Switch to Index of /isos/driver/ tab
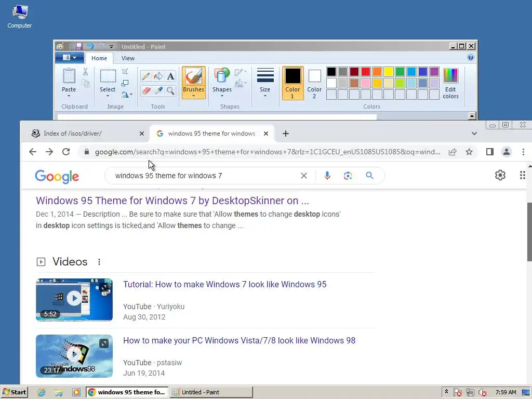This screenshot has width=532, height=399. (x=85, y=134)
